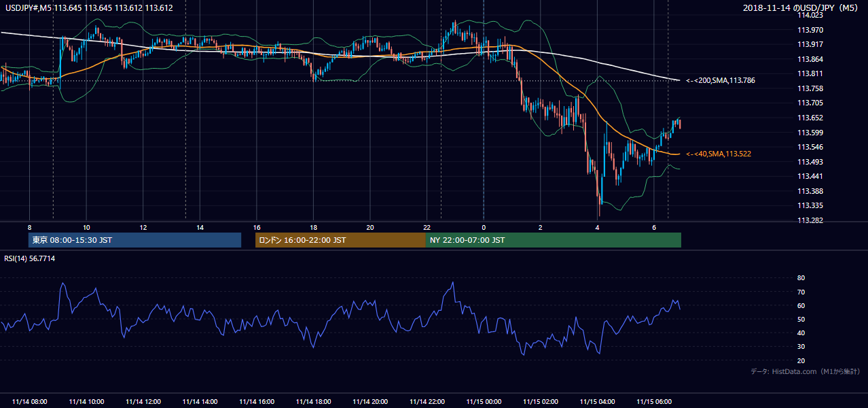Click price axis value 113.652
Screen dimensions: 868x408
pos(811,118)
